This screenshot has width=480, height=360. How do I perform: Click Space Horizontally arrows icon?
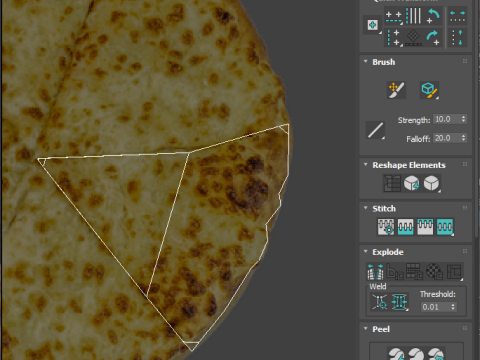(457, 16)
